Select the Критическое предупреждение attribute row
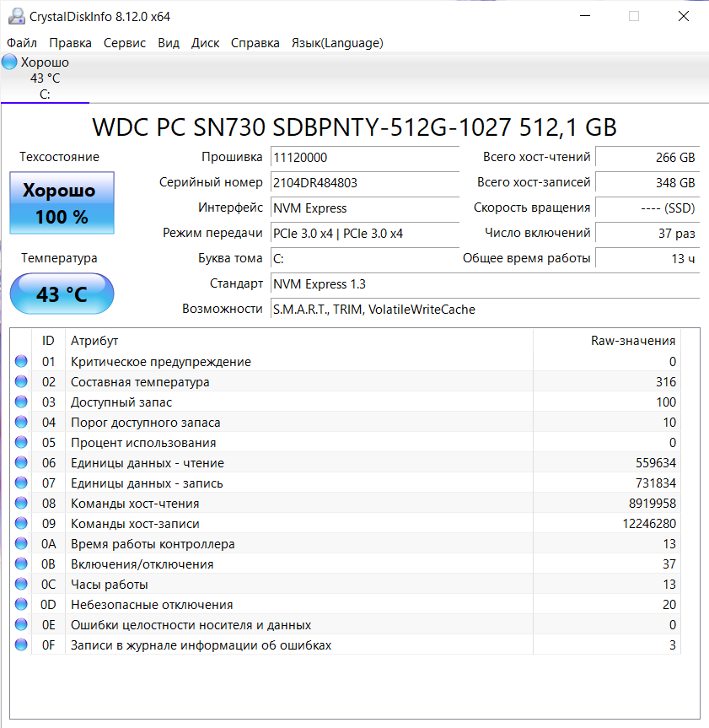This screenshot has height=728, width=709. coord(346,361)
